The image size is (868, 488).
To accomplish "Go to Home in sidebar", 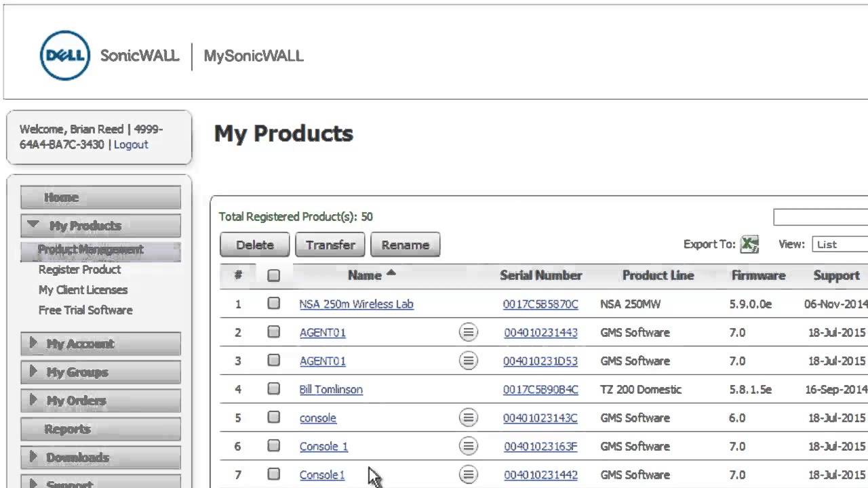I will (x=101, y=197).
